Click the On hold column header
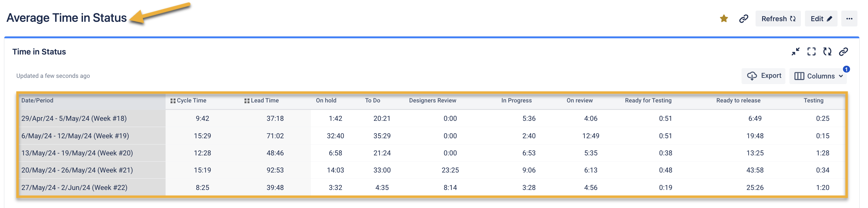 [326, 101]
